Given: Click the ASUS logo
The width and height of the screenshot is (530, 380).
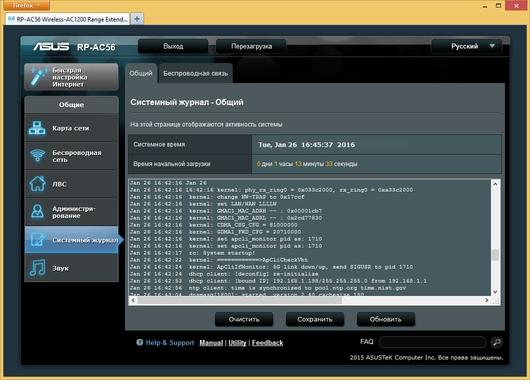Looking at the screenshot, I should click(x=51, y=47).
